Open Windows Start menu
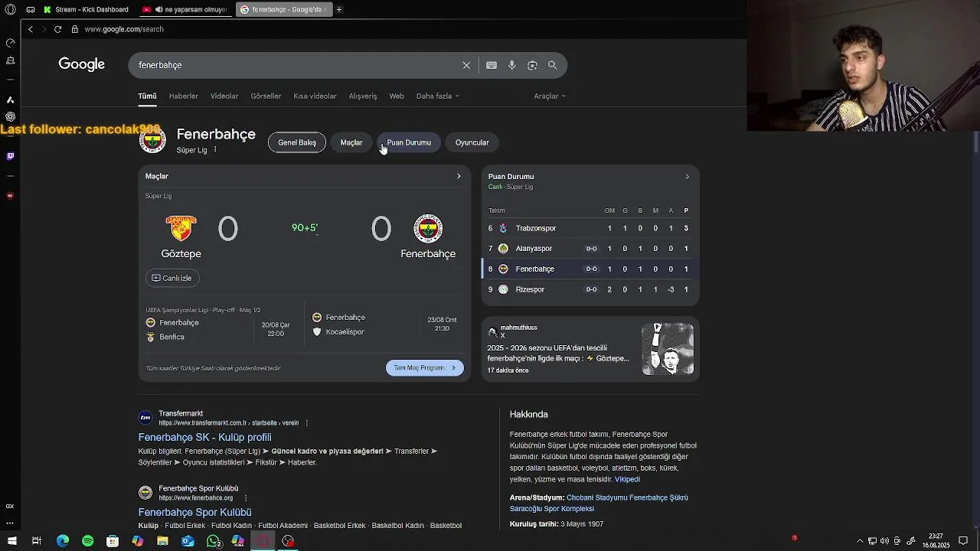Image resolution: width=980 pixels, height=551 pixels. tap(11, 541)
